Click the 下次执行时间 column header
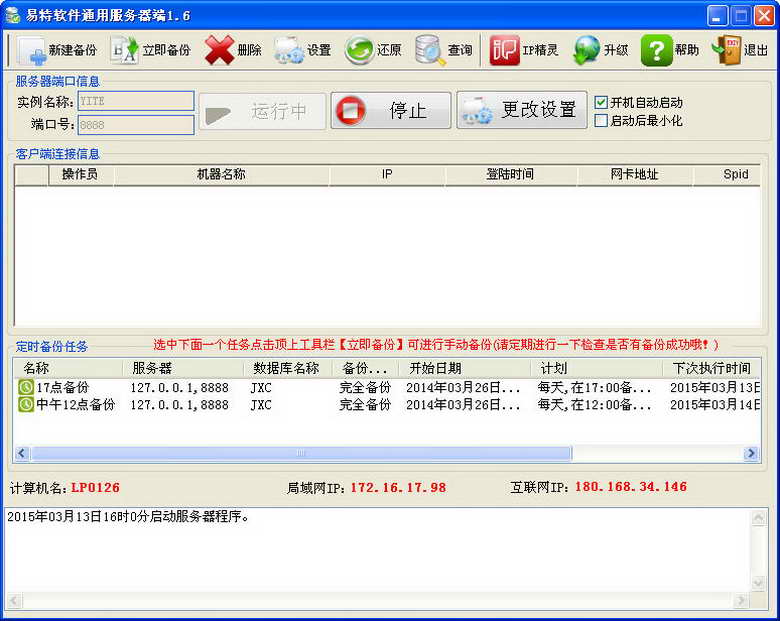Screen dimensions: 780x621 (711, 368)
